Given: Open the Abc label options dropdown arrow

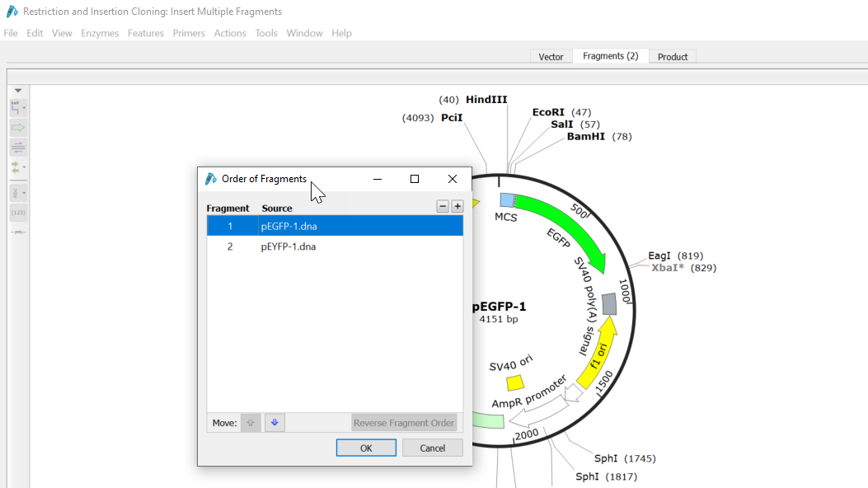Looking at the screenshot, I should pyautogui.click(x=24, y=193).
